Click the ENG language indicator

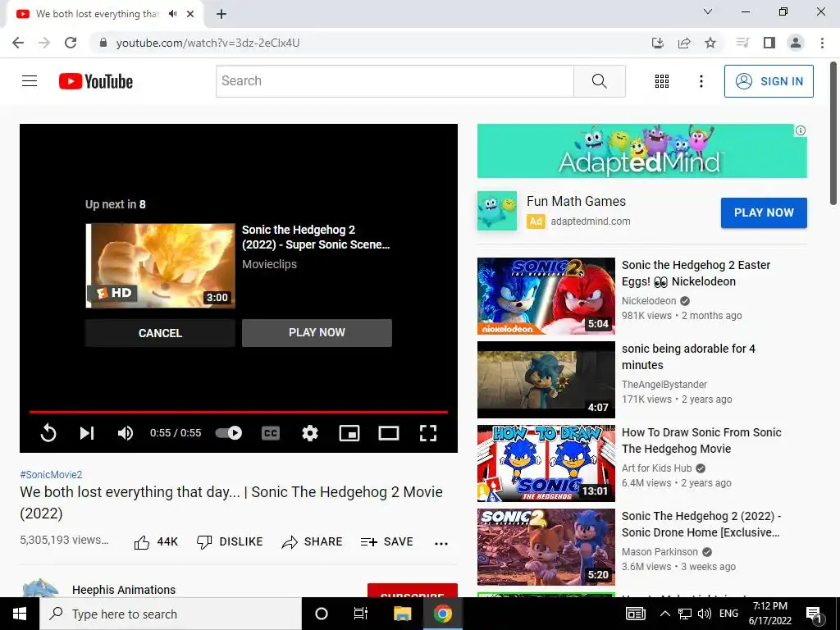(x=728, y=614)
